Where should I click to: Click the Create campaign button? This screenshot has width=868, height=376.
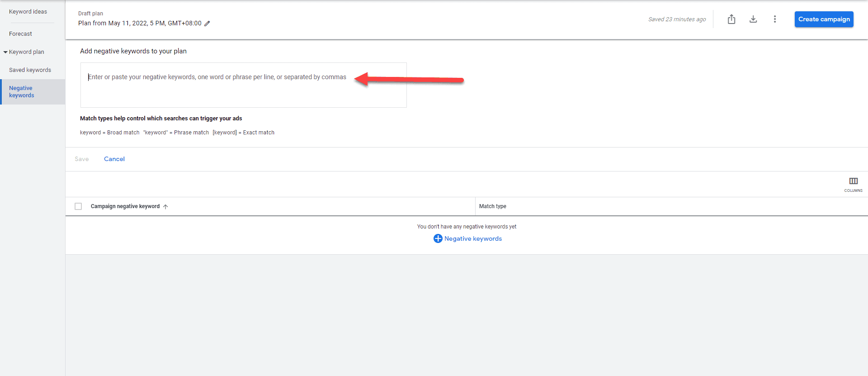pos(824,19)
